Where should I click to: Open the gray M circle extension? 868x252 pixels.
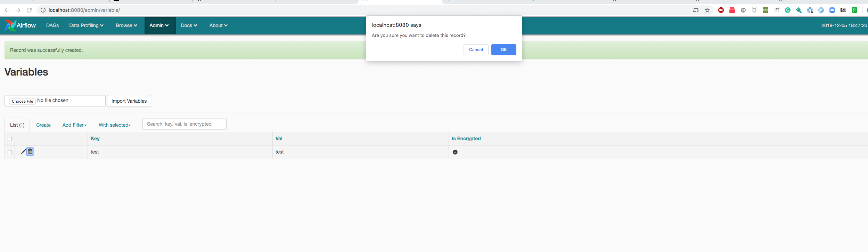[743, 10]
